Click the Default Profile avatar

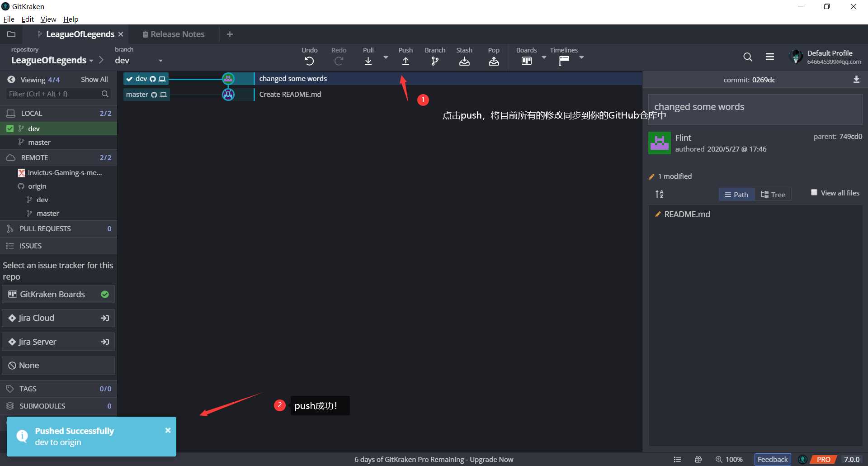[796, 57]
